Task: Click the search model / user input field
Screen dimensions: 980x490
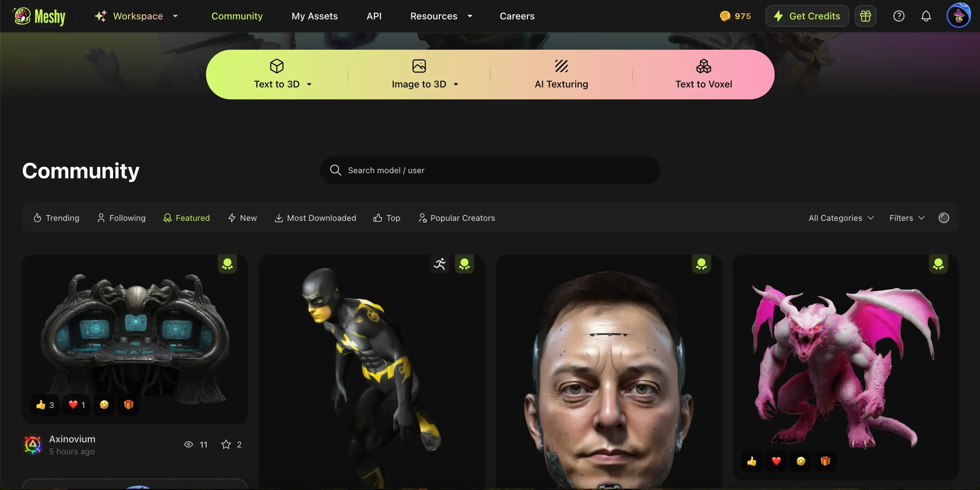Action: (x=489, y=170)
